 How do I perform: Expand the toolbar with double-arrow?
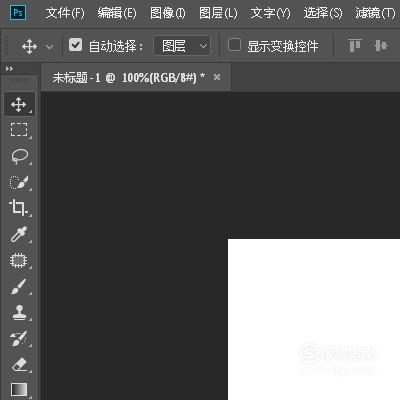point(9,69)
